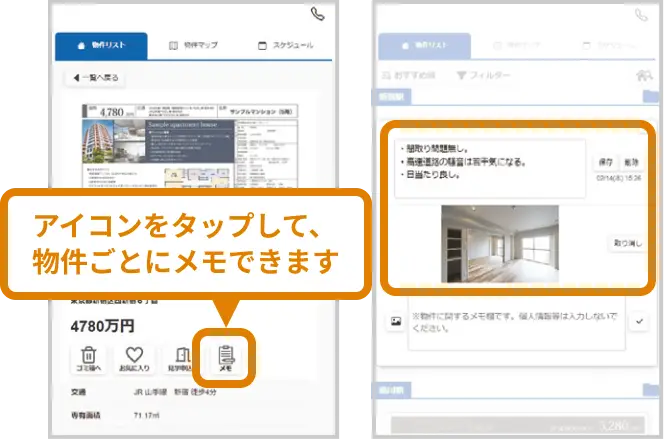Tap the phone icon in left screen
Screen dimensions: 664x439
(317, 14)
